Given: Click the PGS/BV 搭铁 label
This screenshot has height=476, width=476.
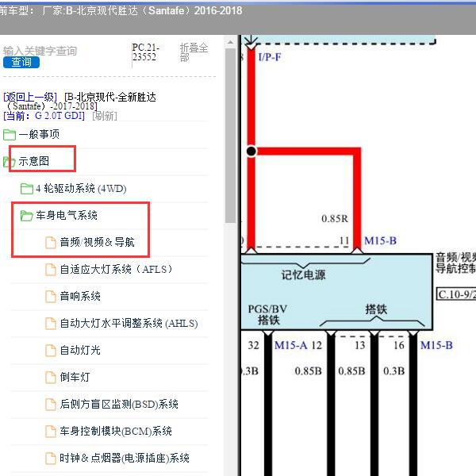Looking at the screenshot, I should pos(268,314).
